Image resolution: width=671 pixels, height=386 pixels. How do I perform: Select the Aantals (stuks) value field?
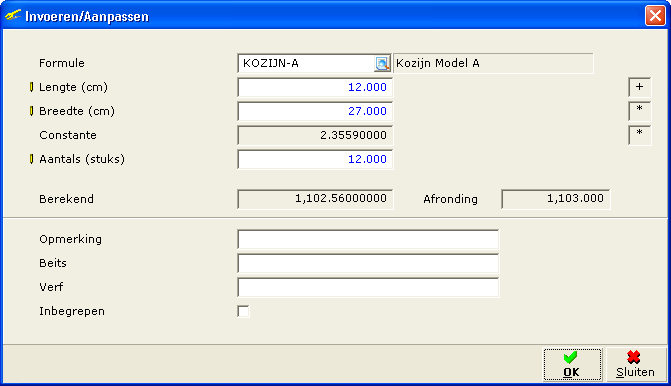point(315,159)
